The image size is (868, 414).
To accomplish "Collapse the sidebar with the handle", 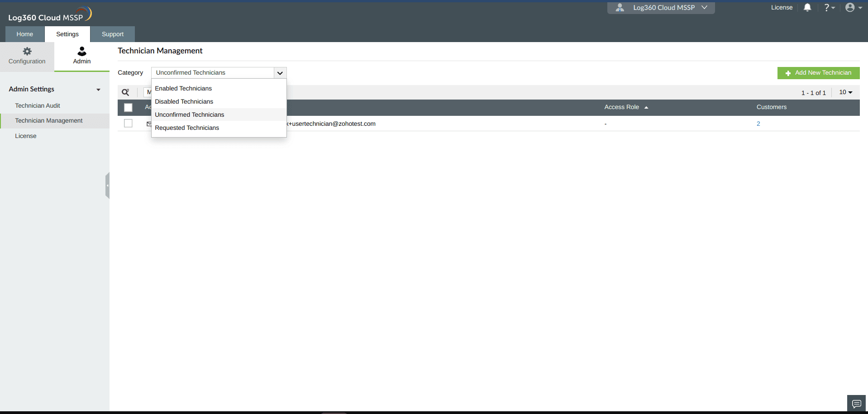I will point(107,186).
